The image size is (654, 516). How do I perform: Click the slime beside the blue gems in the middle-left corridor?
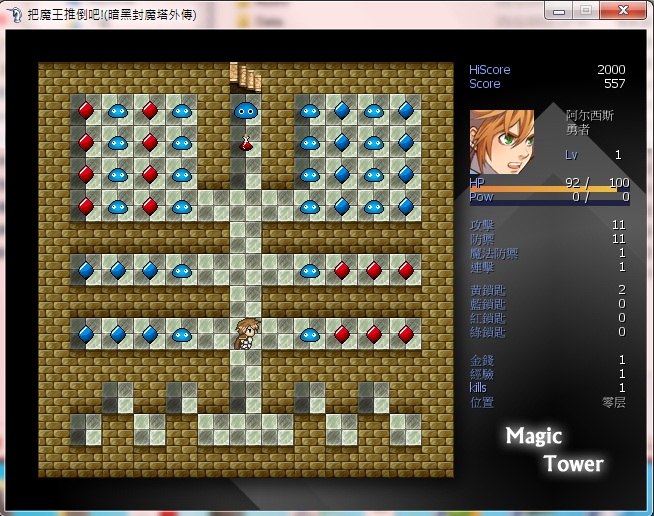pos(182,271)
